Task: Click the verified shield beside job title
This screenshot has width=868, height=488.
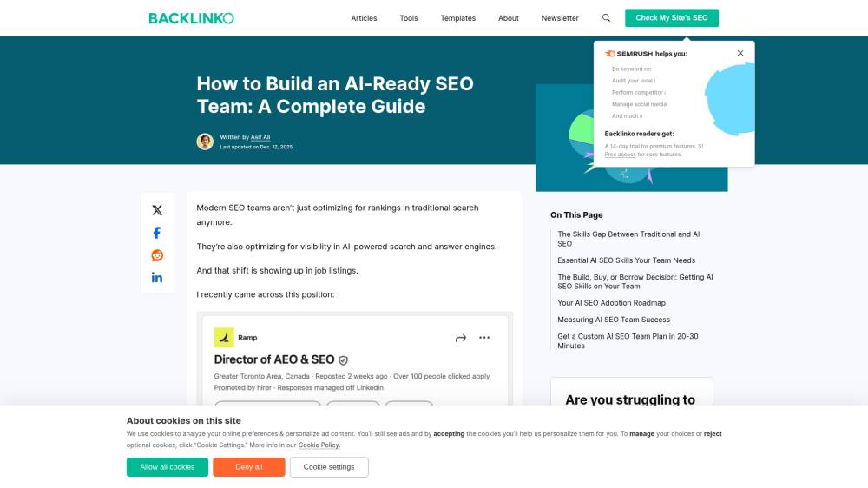Action: click(343, 360)
